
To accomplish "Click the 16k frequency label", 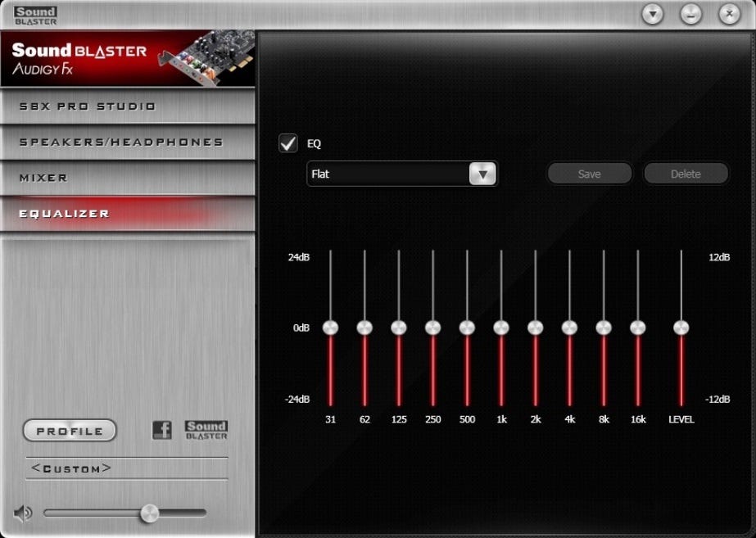I will pos(638,419).
